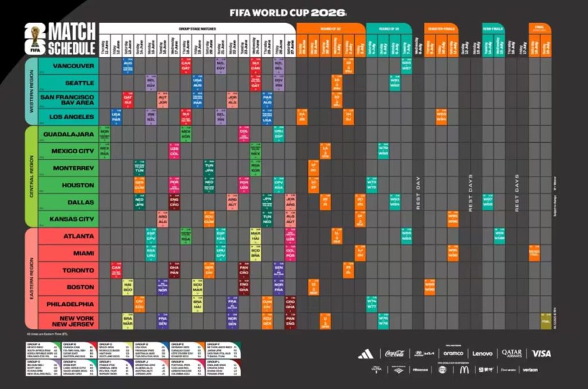
Task: Click the Coca-Cola sponsor logo
Action: [x=394, y=353]
